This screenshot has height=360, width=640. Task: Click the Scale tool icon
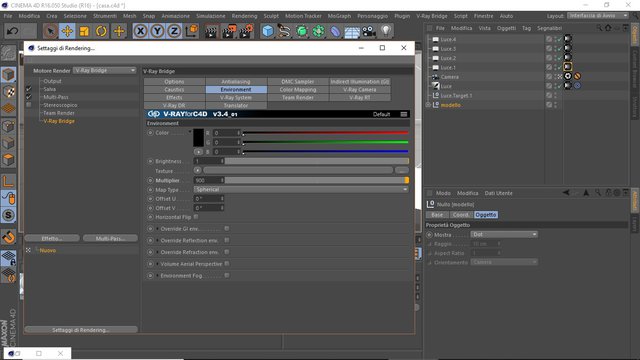(x=84, y=31)
